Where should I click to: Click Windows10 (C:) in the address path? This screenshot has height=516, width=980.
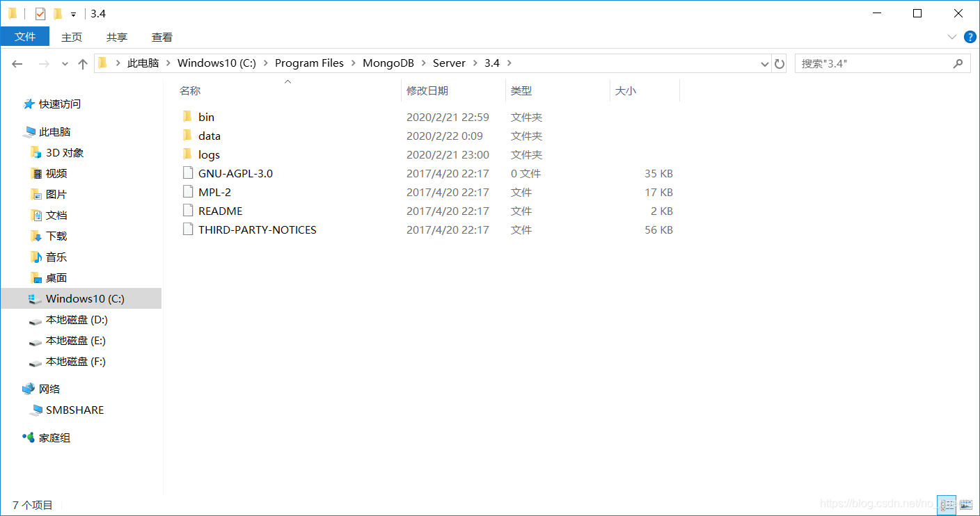216,63
